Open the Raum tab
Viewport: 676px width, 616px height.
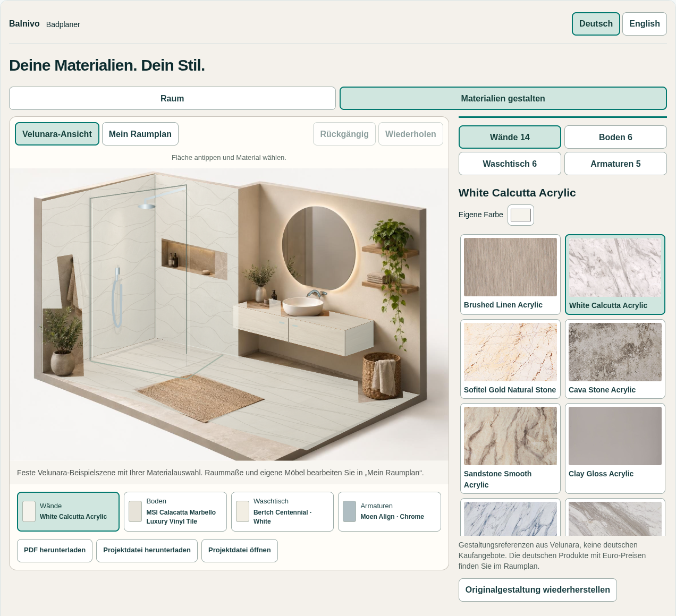pyautogui.click(x=172, y=98)
